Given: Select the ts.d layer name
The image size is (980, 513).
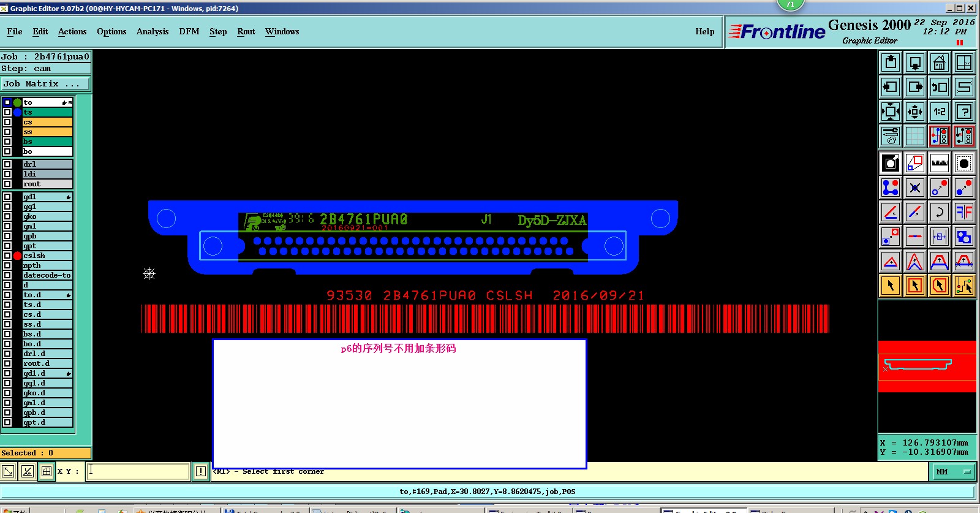Looking at the screenshot, I should 48,305.
